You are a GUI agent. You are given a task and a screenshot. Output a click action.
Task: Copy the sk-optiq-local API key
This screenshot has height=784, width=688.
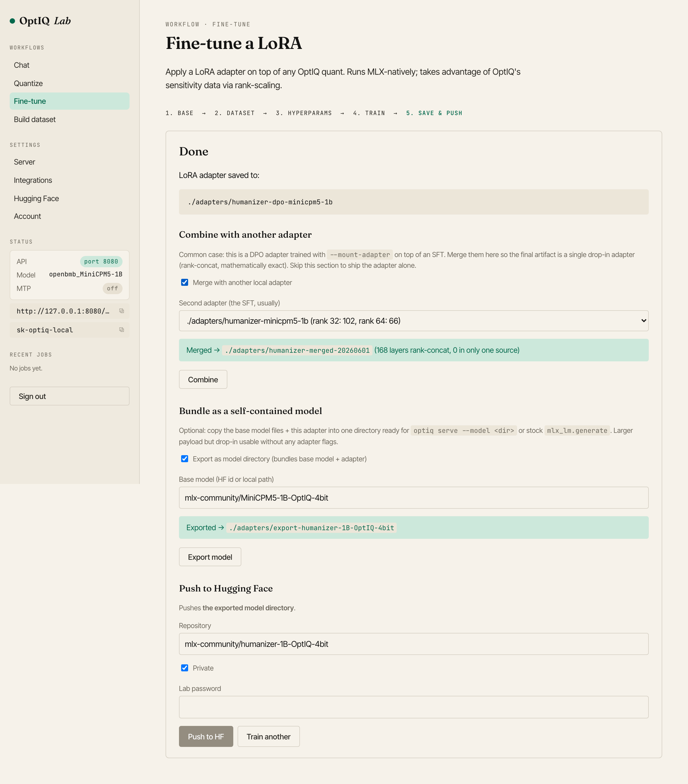point(121,330)
